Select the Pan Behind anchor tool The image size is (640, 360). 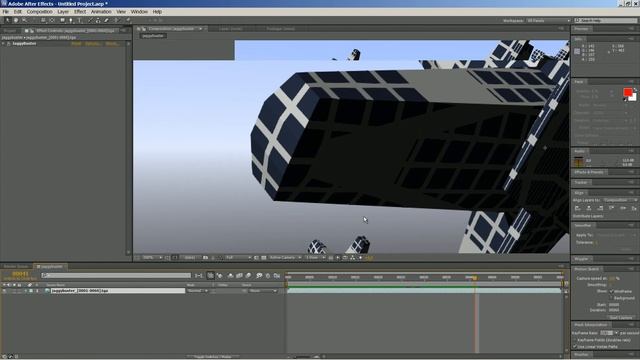(52, 20)
